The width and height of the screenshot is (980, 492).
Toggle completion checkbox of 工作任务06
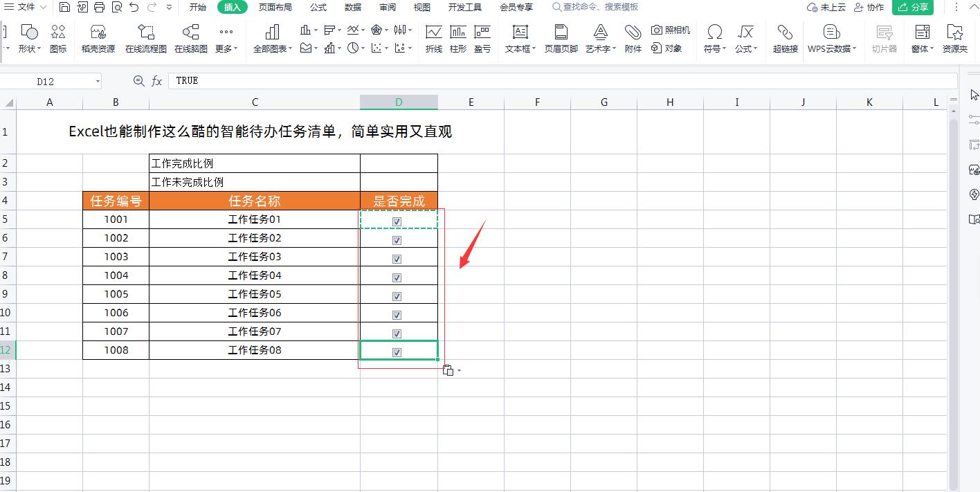[397, 314]
